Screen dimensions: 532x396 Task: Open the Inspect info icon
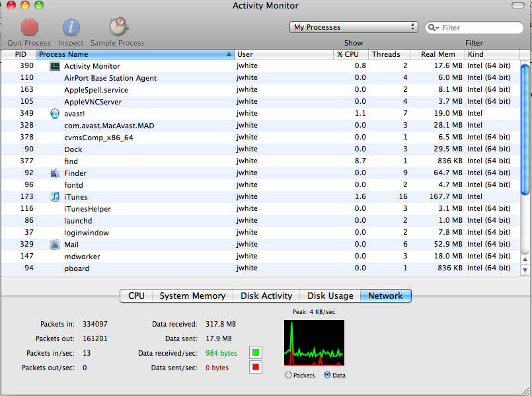(71, 27)
